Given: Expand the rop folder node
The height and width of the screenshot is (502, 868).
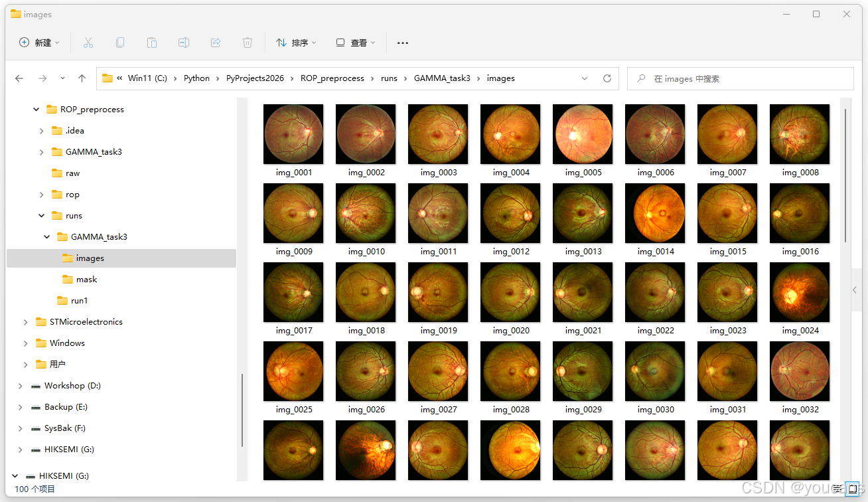Looking at the screenshot, I should tap(41, 195).
